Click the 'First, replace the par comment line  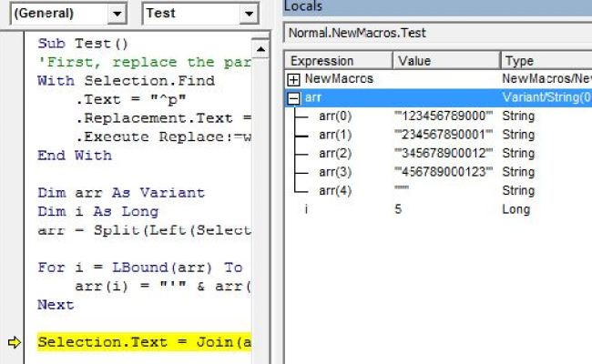pyautogui.click(x=144, y=62)
